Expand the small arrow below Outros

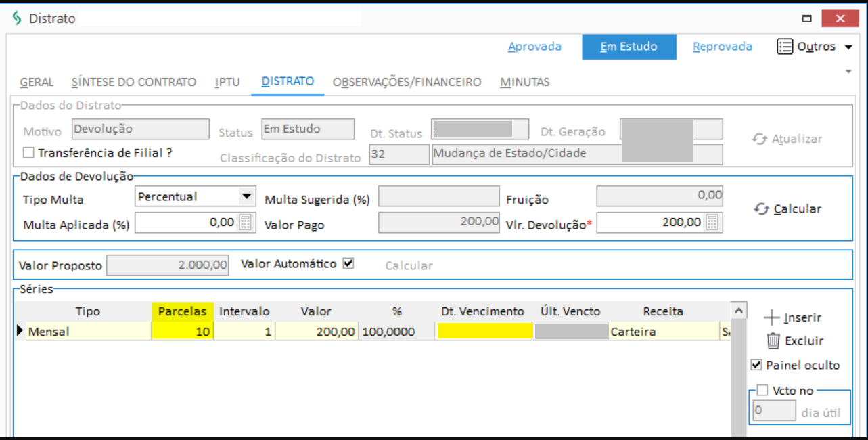coord(848,71)
